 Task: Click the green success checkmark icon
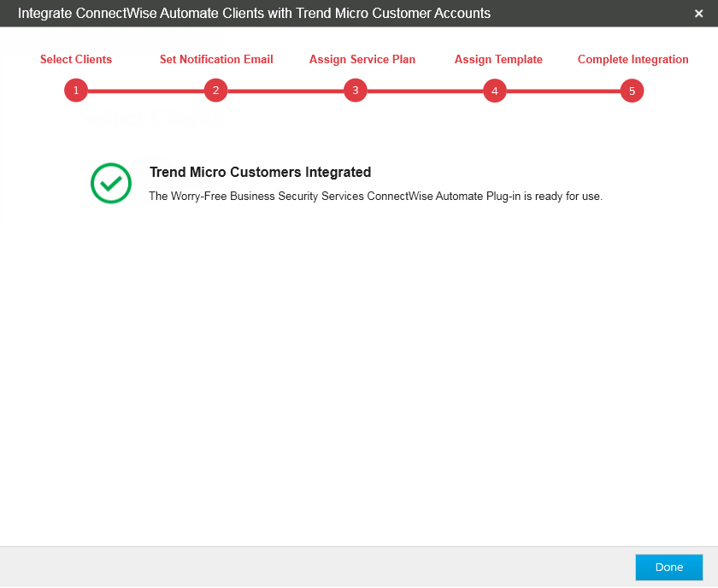(111, 183)
